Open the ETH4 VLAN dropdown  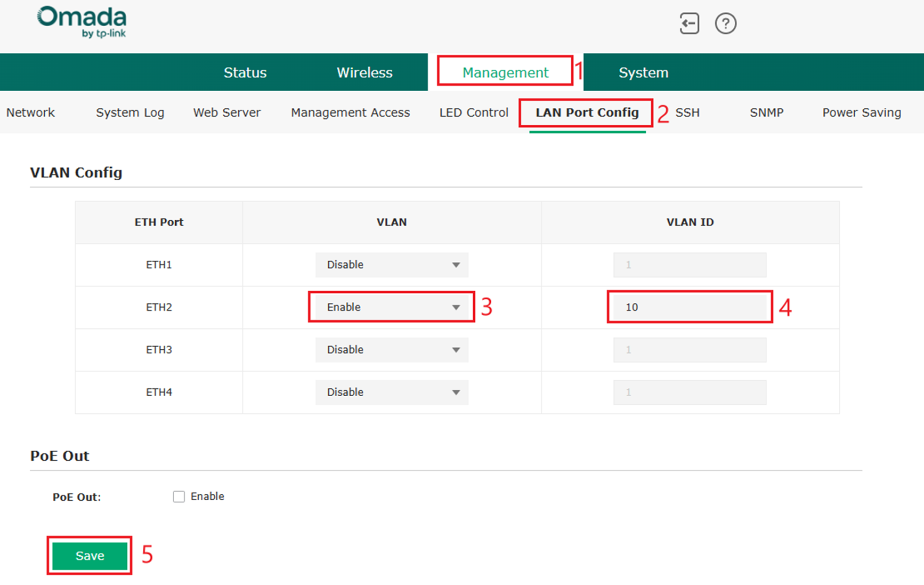tap(392, 392)
